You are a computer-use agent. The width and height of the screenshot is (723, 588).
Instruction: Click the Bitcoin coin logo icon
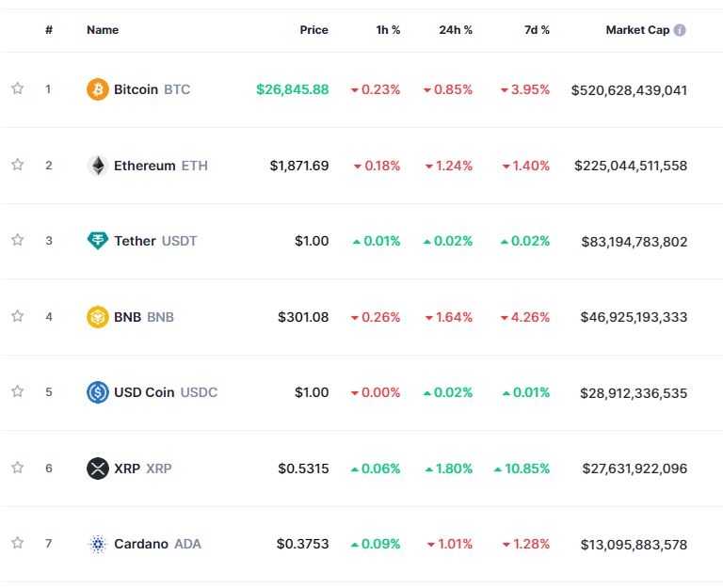[x=98, y=89]
